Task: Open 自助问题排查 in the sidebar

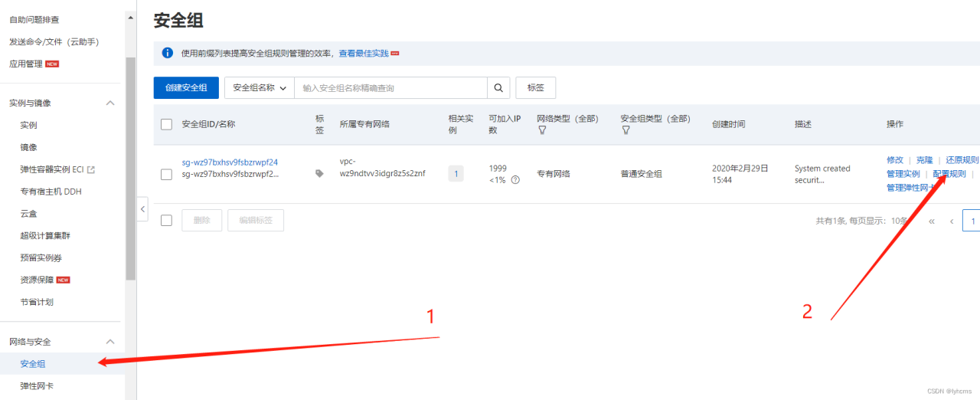Action: (34, 19)
